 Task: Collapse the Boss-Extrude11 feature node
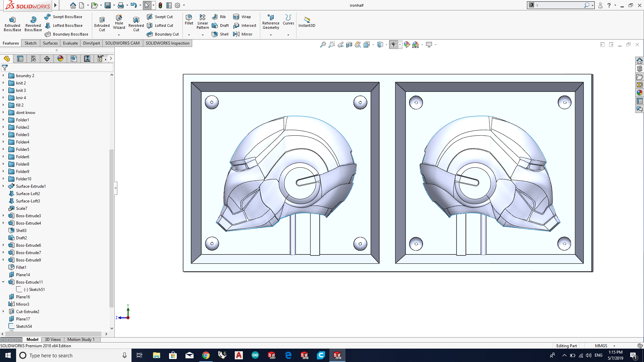[3, 282]
